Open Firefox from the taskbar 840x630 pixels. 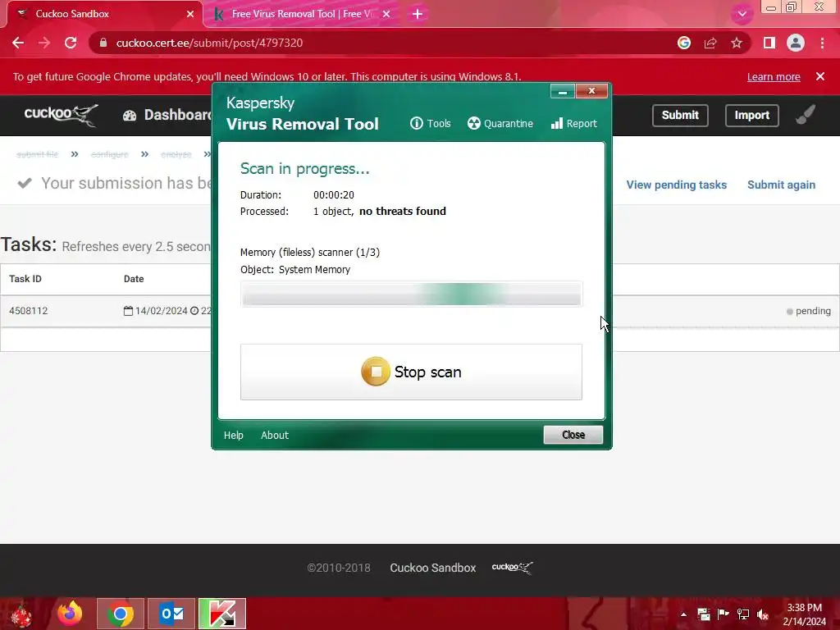(70, 614)
